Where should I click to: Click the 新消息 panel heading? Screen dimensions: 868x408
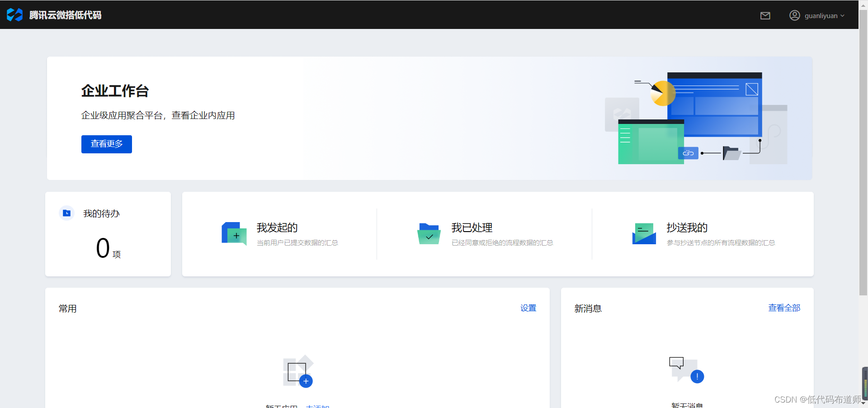point(588,308)
